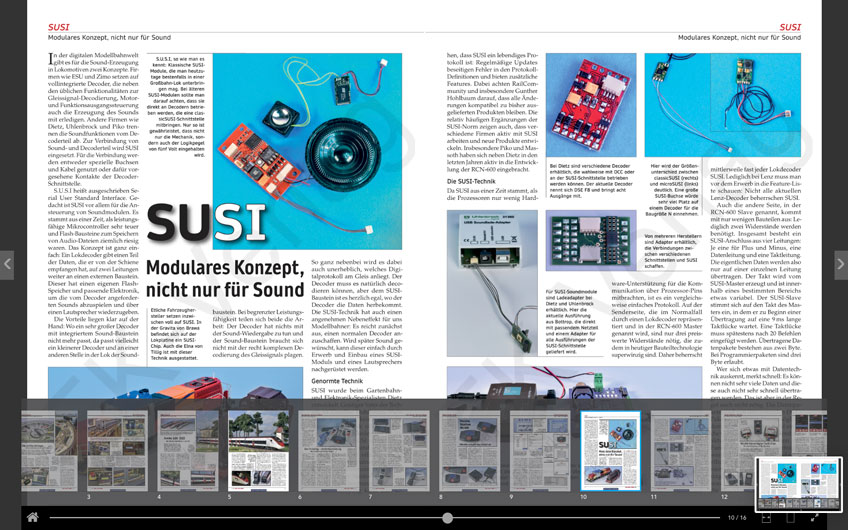Click the Uhlenbrock USB sound adapter photo

(492, 283)
